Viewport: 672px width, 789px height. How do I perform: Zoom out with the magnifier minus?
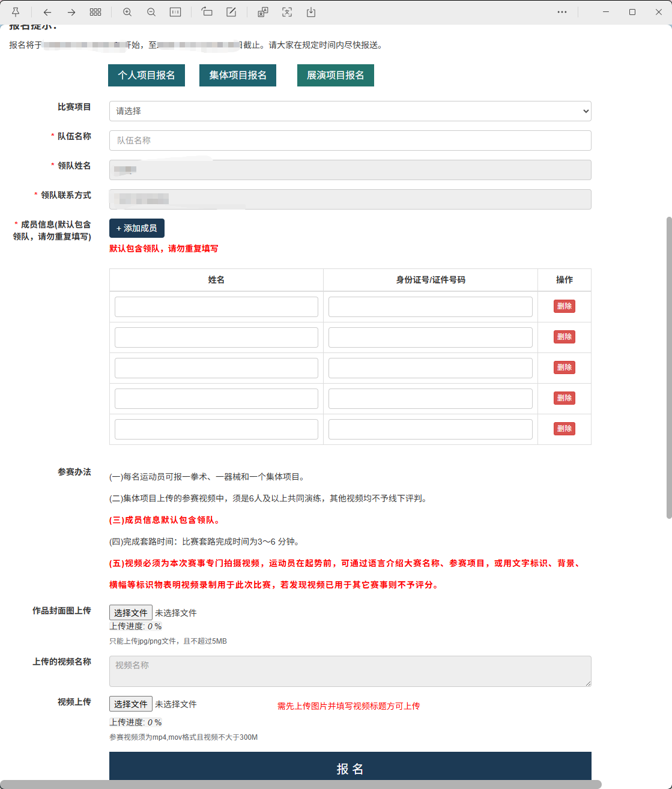(x=151, y=12)
